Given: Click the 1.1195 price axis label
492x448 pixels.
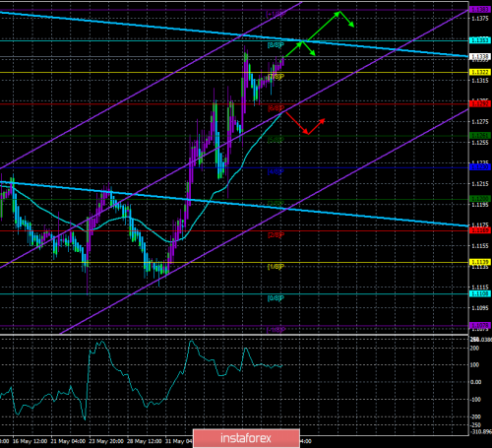Looking at the screenshot, I should point(480,205).
